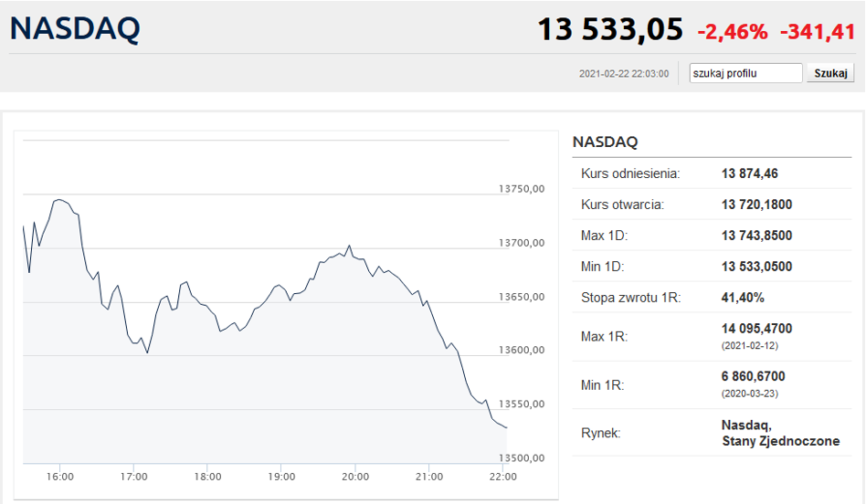The height and width of the screenshot is (504, 866).
Task: Click the 22:00 time label on chart axis
Action: coord(503,477)
